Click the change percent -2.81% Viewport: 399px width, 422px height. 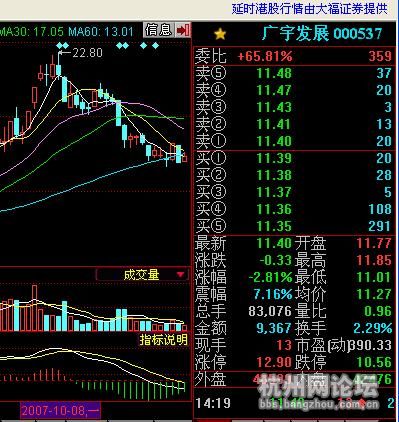click(271, 277)
